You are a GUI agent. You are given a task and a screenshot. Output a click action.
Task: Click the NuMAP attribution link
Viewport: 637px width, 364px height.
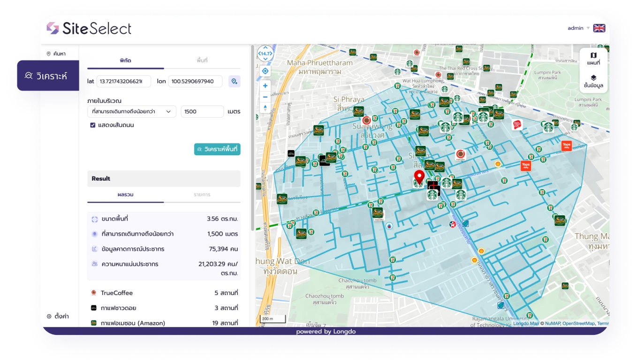tap(553, 323)
